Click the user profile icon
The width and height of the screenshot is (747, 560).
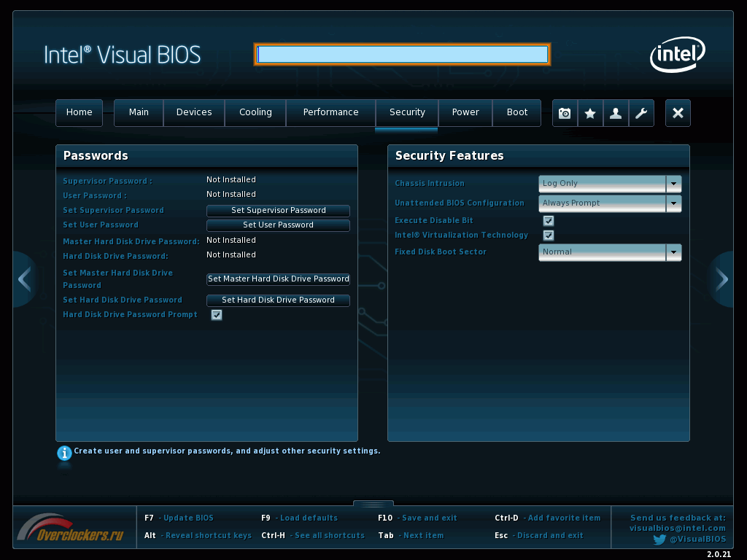click(616, 113)
